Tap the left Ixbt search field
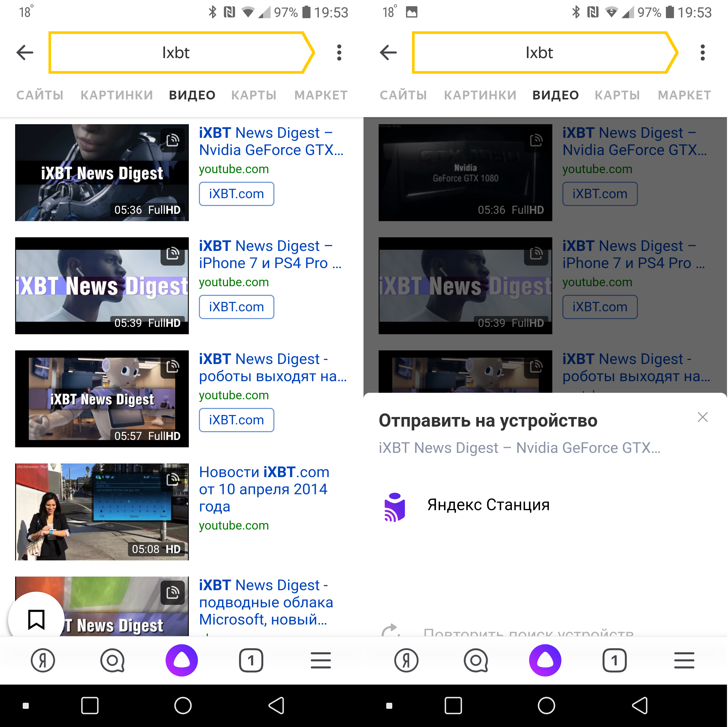The height and width of the screenshot is (727, 728). coord(176,53)
